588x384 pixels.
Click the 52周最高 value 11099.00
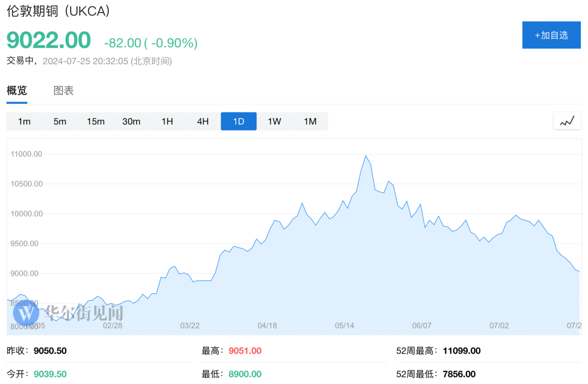tap(462, 351)
